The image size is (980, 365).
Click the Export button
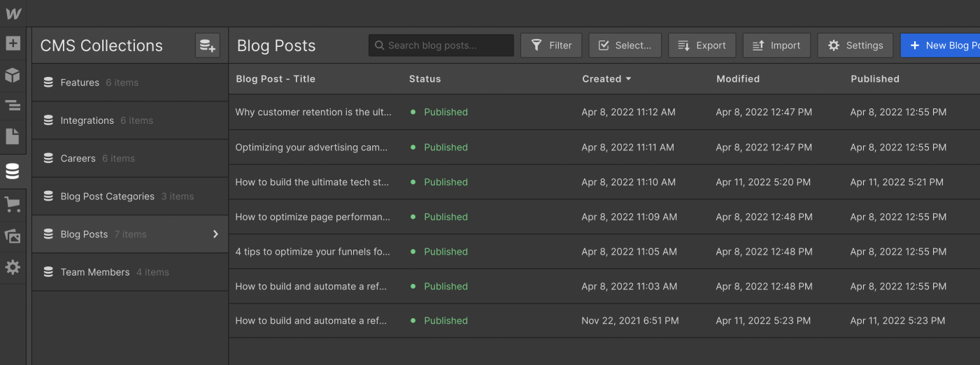702,45
